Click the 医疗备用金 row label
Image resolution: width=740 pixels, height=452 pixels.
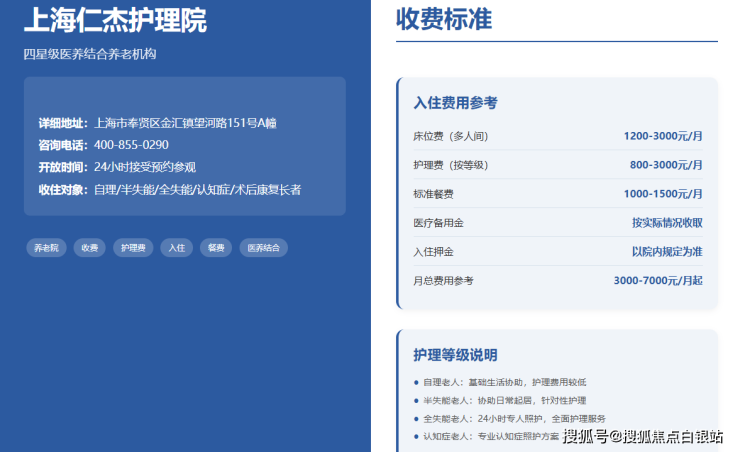(x=438, y=223)
